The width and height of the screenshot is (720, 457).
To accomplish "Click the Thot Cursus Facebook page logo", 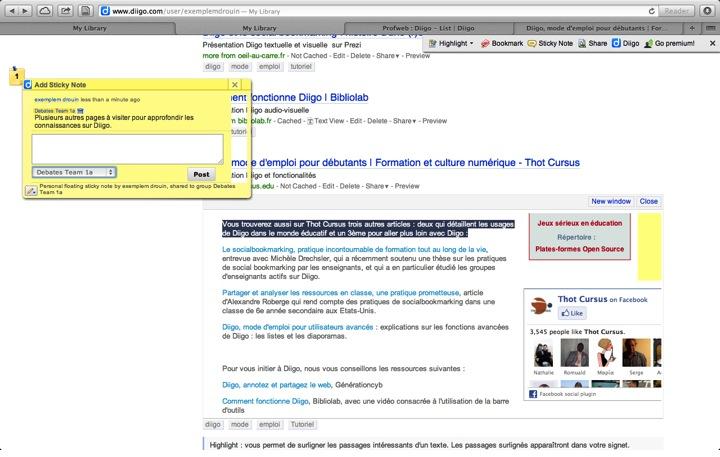I will tap(541, 306).
